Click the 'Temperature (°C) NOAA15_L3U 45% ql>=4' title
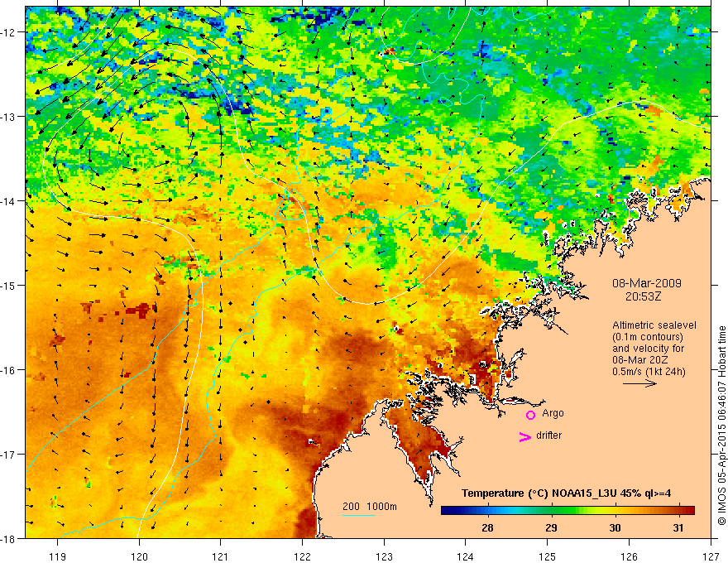Viewport: 728px width, 563px height. pos(566,493)
